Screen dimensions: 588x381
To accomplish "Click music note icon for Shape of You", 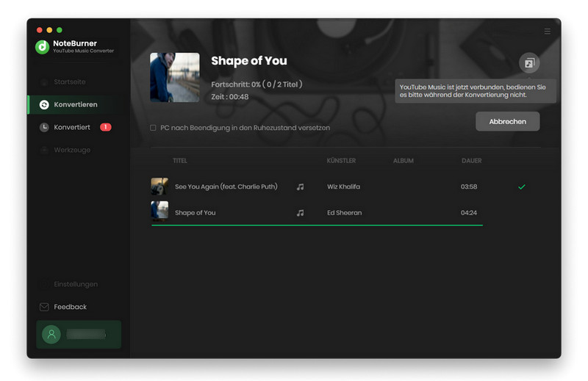I will [300, 213].
